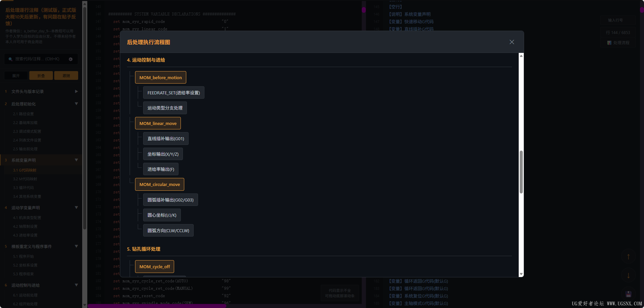The width and height of the screenshot is (644, 308).
Task: Collapse the 运动学变量声明 section
Action: click(76, 208)
